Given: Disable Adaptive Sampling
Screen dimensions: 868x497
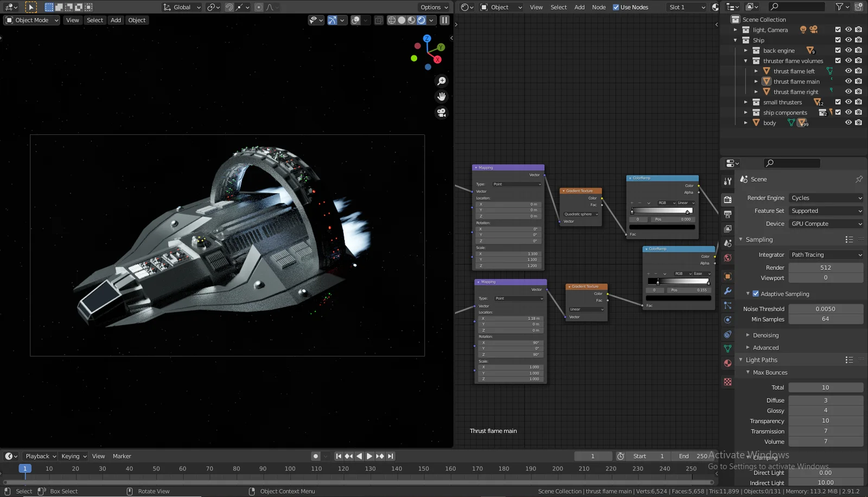Looking at the screenshot, I should point(756,293).
